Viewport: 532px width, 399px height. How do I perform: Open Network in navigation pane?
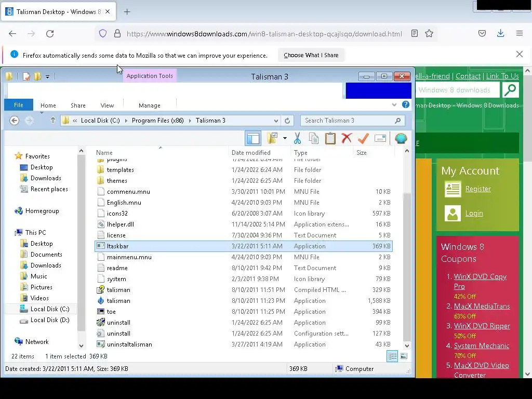(x=37, y=342)
